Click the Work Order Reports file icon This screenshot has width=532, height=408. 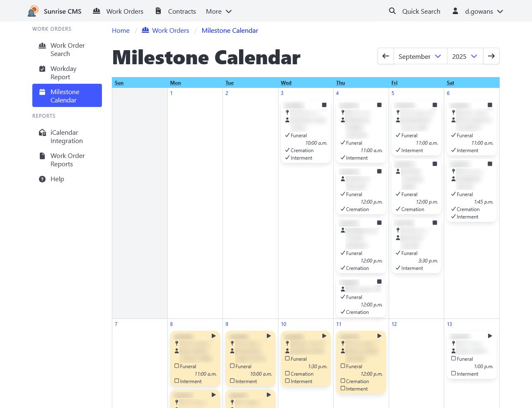click(x=42, y=156)
